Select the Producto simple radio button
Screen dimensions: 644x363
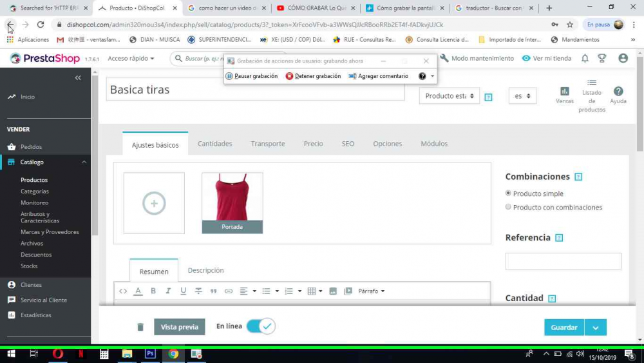(508, 193)
